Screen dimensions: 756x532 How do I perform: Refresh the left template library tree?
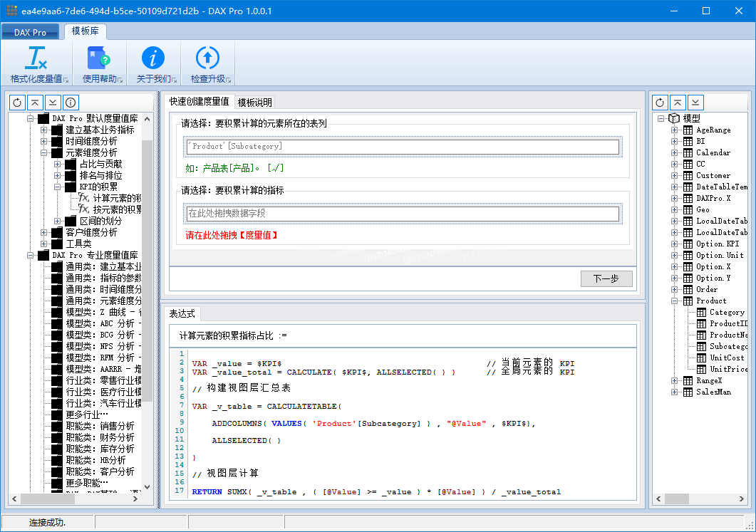(18, 103)
